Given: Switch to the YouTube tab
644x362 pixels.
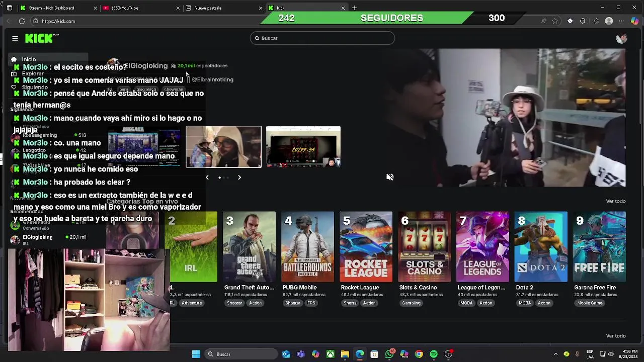Looking at the screenshot, I should pyautogui.click(x=141, y=8).
